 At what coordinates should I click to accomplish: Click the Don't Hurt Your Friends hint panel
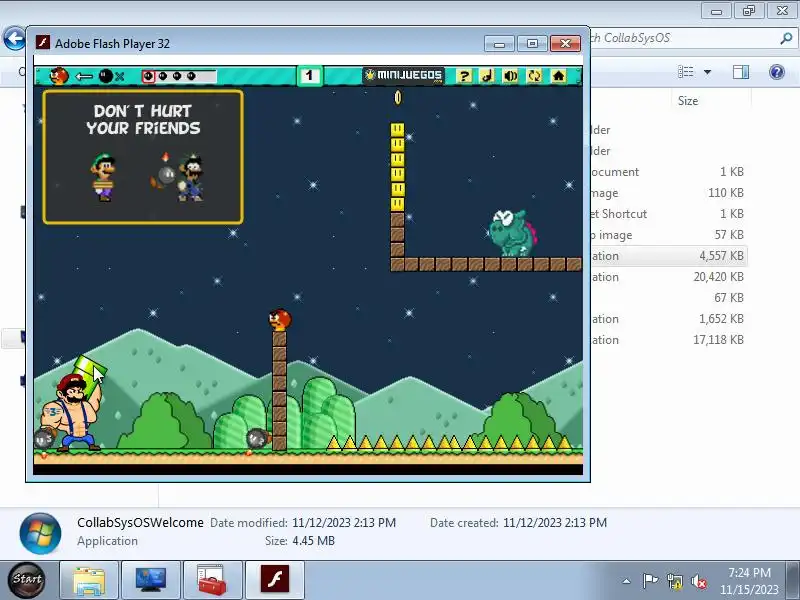point(143,157)
